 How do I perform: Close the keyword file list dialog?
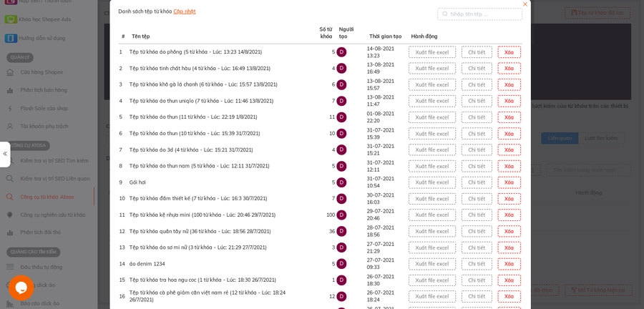click(x=525, y=4)
